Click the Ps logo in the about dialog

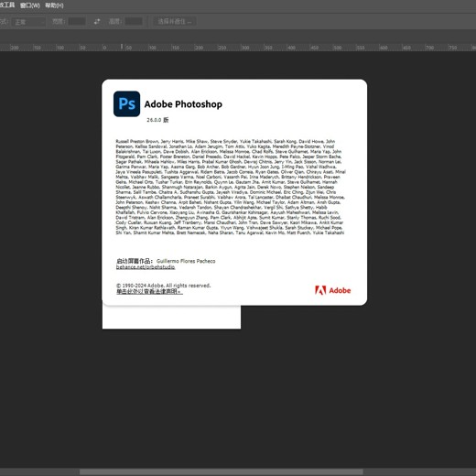tap(126, 103)
